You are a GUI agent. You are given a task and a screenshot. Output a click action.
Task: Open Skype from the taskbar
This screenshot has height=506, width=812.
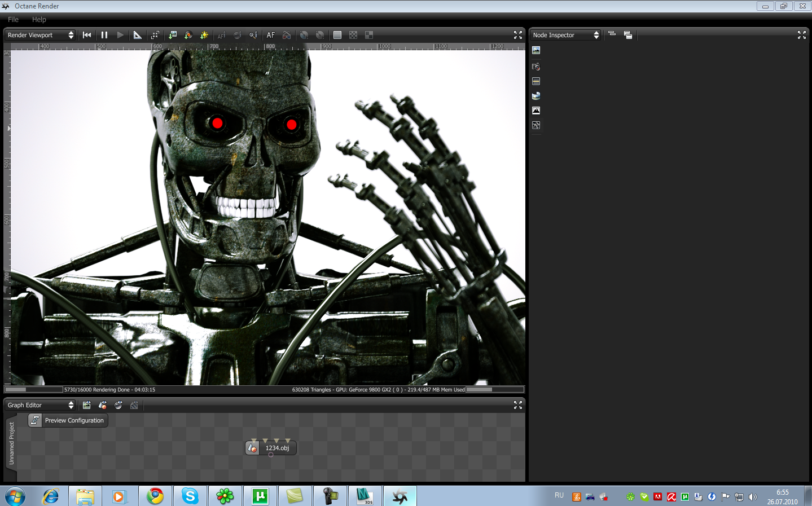click(190, 496)
